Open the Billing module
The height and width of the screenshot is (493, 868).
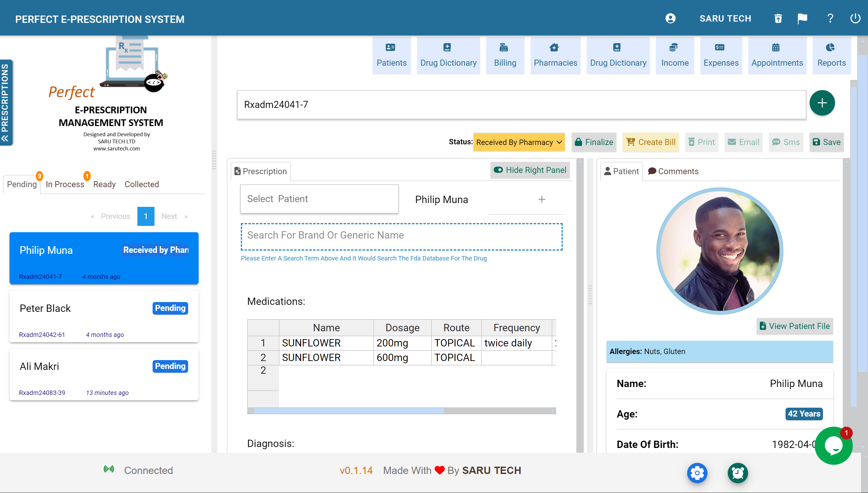[505, 56]
